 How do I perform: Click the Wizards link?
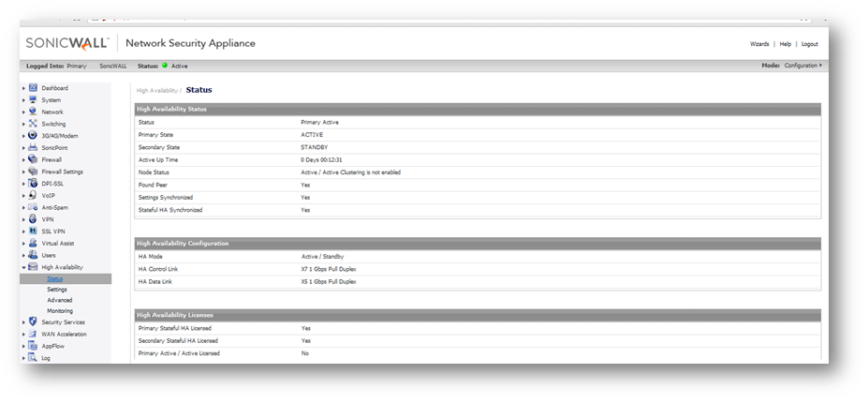tap(759, 44)
